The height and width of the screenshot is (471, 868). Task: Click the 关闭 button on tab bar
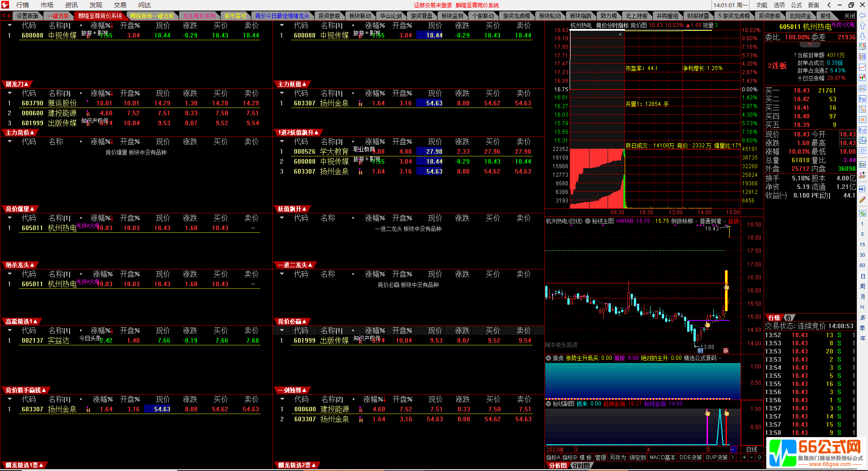coord(849,16)
